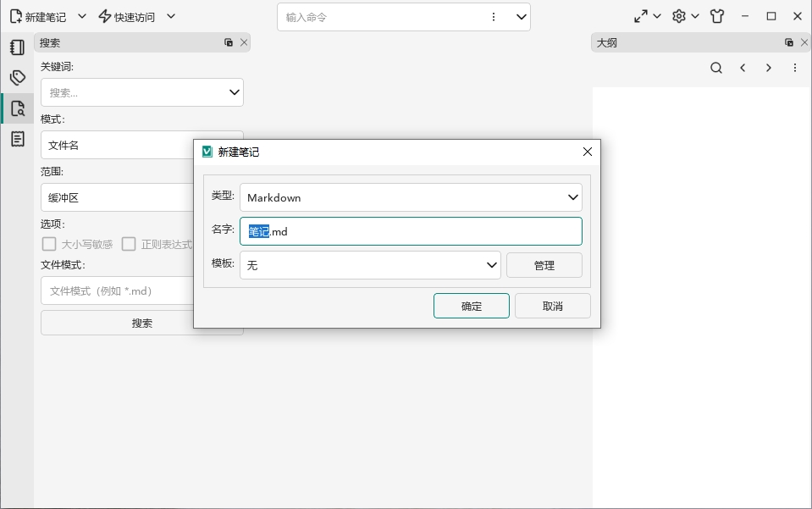Float the 搜索 panel with dock icon

[x=229, y=42]
